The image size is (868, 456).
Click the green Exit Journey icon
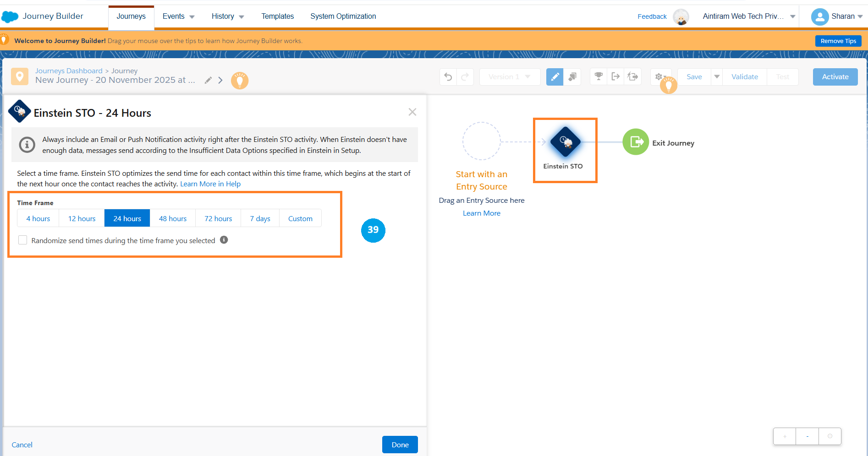(x=636, y=142)
